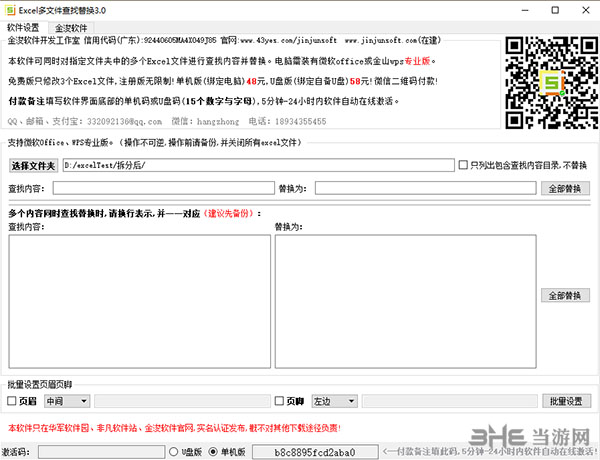Click the upper 全部替换 button beside 替换为
Image resolution: width=600 pixels, height=460 pixels.
[x=565, y=188]
